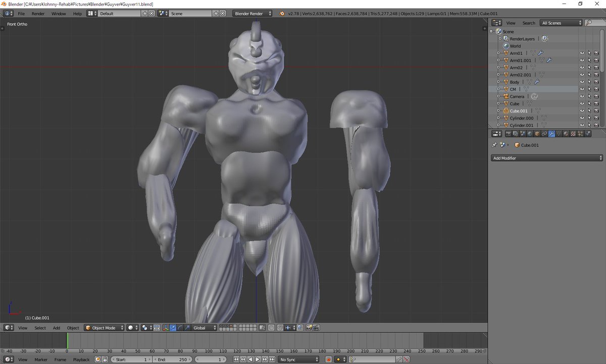Image resolution: width=606 pixels, height=364 pixels.
Task: Expand the Arm01 tree item
Action: tap(498, 53)
